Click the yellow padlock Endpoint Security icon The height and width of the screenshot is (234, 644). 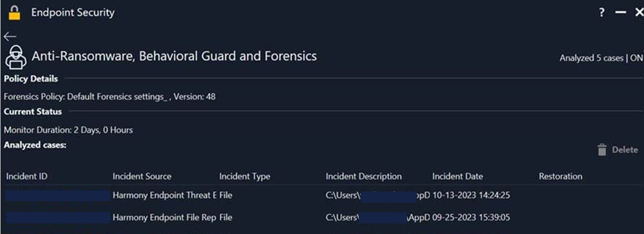click(x=15, y=13)
